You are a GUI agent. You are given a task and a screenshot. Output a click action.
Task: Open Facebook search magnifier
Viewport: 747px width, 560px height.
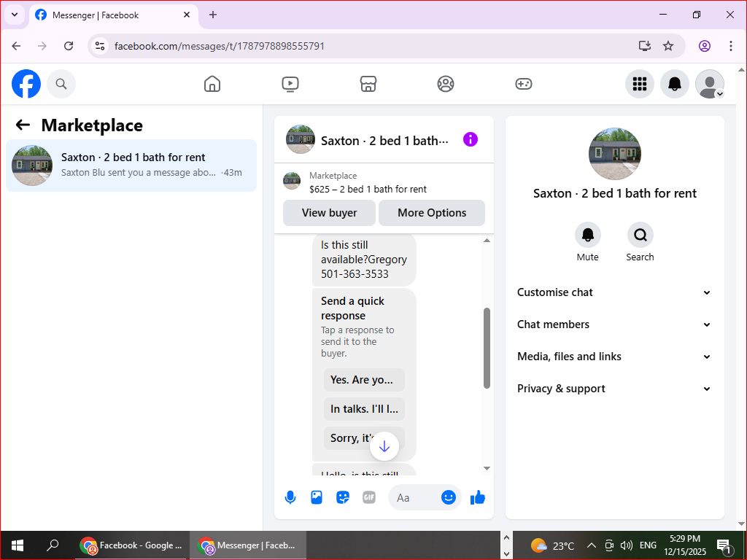click(61, 84)
